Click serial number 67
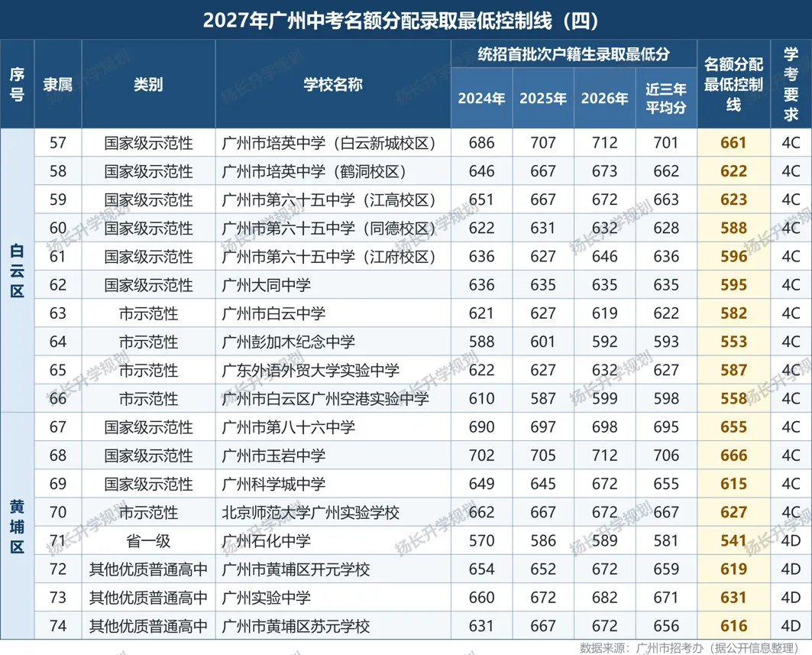Screen dimensions: 812x655 (x=58, y=427)
